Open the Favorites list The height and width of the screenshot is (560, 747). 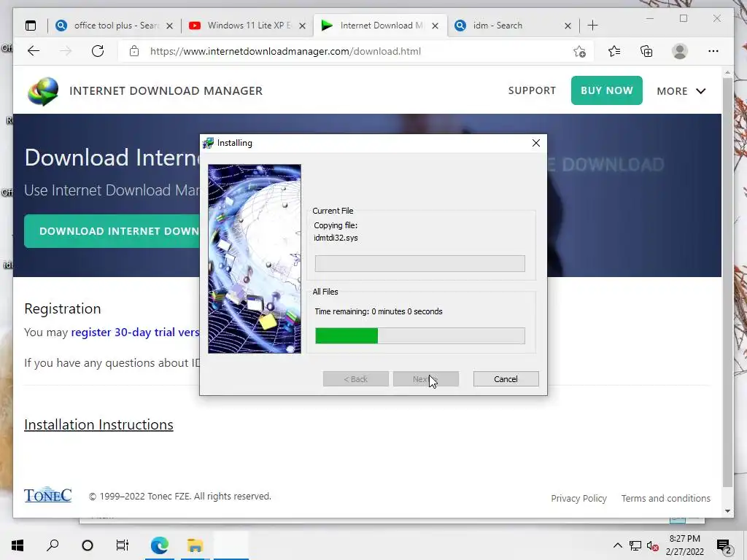pyautogui.click(x=614, y=51)
